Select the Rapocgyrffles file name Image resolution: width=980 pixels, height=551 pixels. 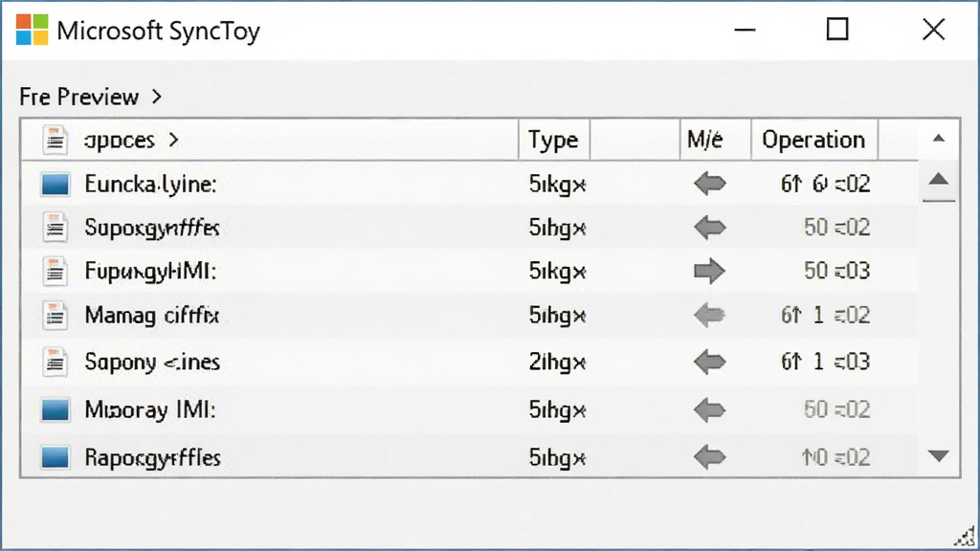click(152, 458)
